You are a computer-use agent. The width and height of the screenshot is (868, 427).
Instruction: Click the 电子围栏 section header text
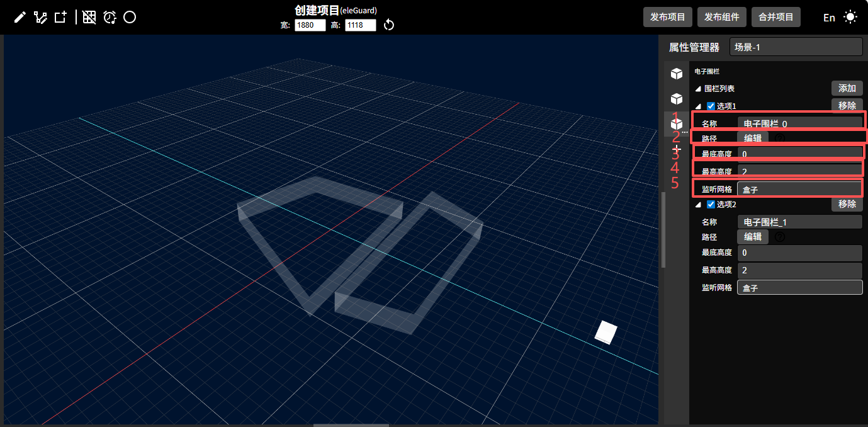(x=707, y=72)
